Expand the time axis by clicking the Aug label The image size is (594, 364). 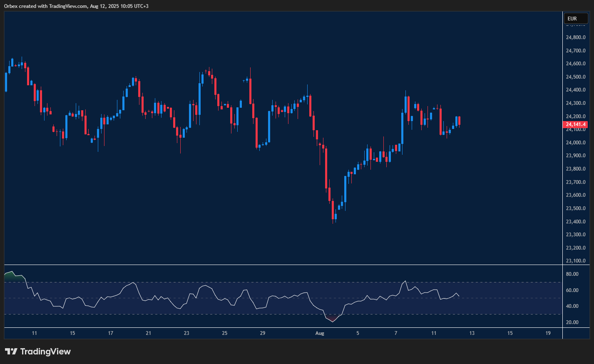(x=320, y=333)
